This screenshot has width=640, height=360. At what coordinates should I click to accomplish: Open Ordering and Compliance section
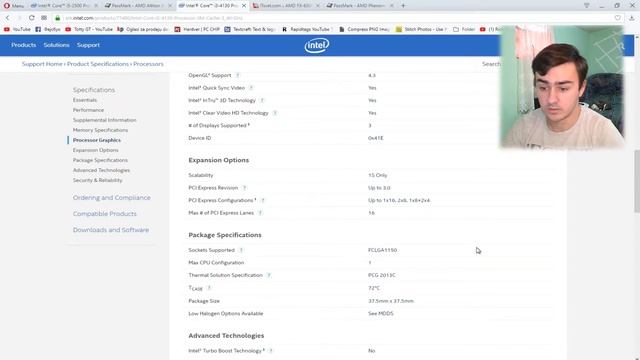(111, 198)
